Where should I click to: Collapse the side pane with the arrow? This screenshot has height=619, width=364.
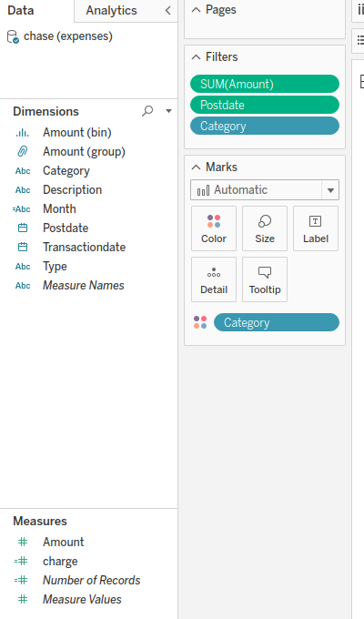tap(167, 11)
